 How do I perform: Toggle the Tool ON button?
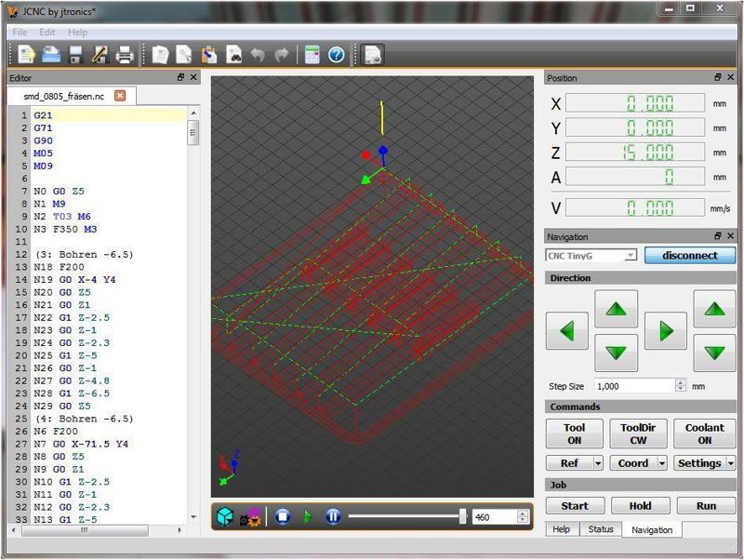(574, 434)
